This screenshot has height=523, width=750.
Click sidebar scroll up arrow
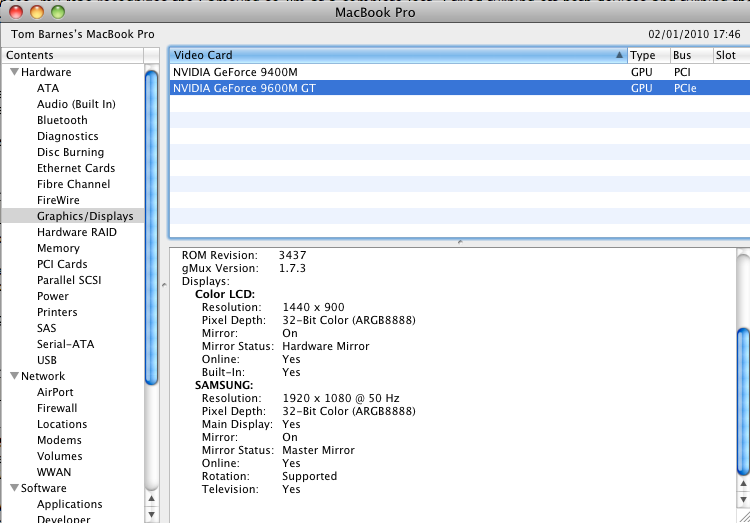(x=152, y=499)
